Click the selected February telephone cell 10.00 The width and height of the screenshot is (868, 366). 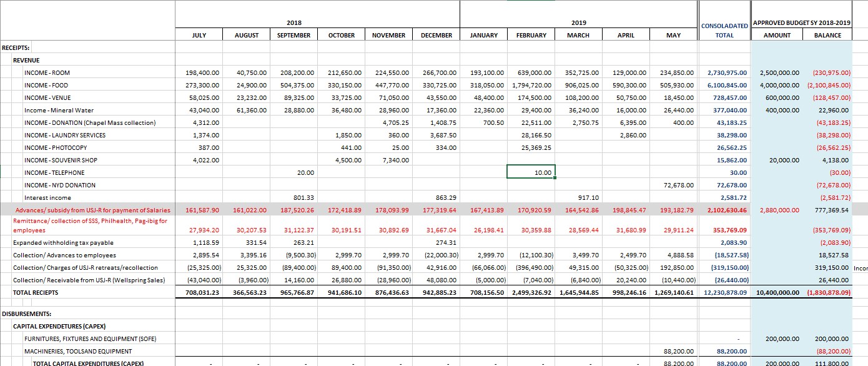[531, 172]
